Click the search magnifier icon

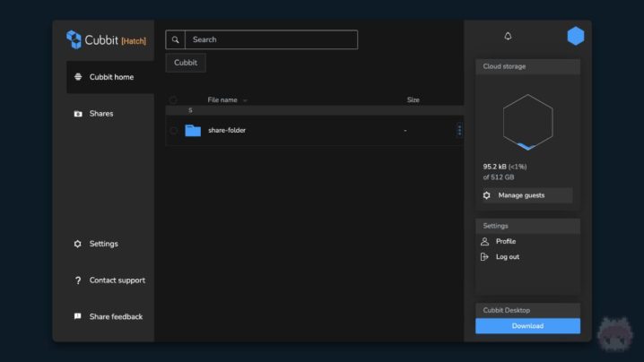click(x=176, y=39)
